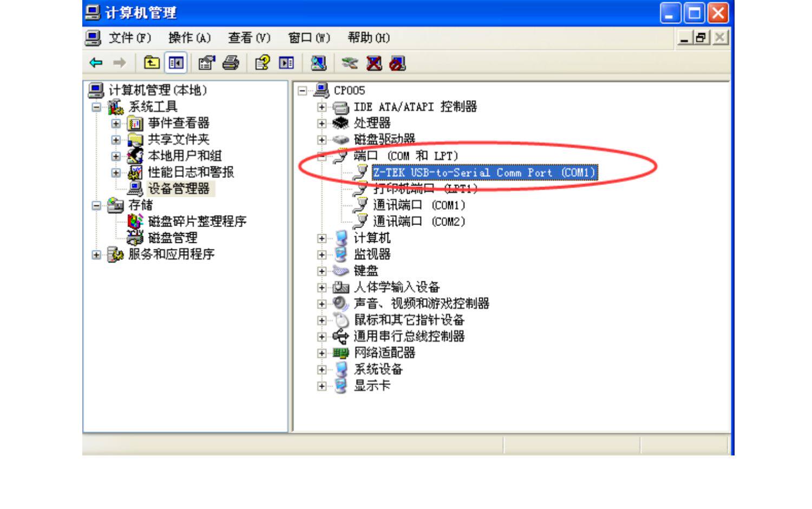The image size is (812, 509).
Task: Click the print toolbar icon
Action: coord(231,63)
